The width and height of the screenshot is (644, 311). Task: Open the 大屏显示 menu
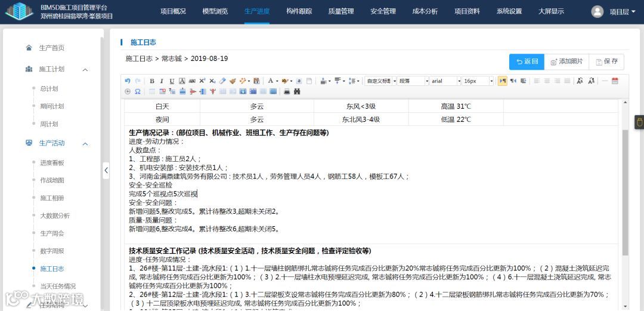[551, 11]
